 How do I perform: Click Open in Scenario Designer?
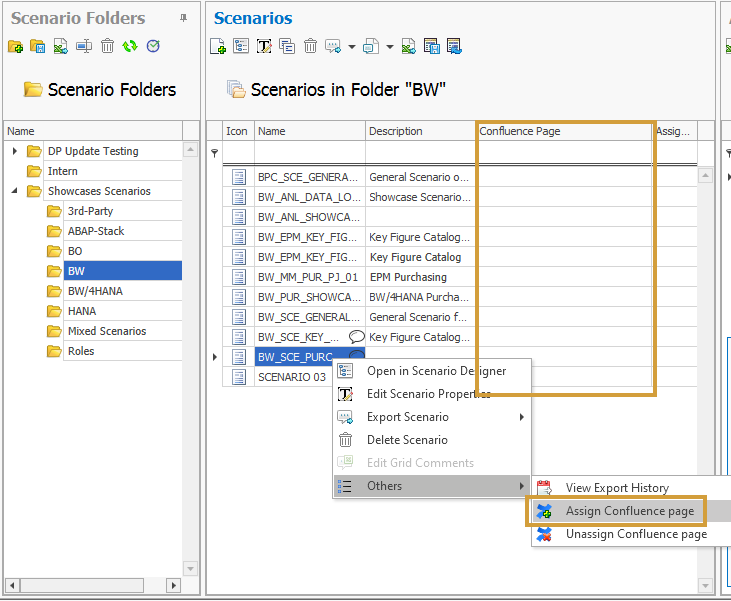click(436, 371)
